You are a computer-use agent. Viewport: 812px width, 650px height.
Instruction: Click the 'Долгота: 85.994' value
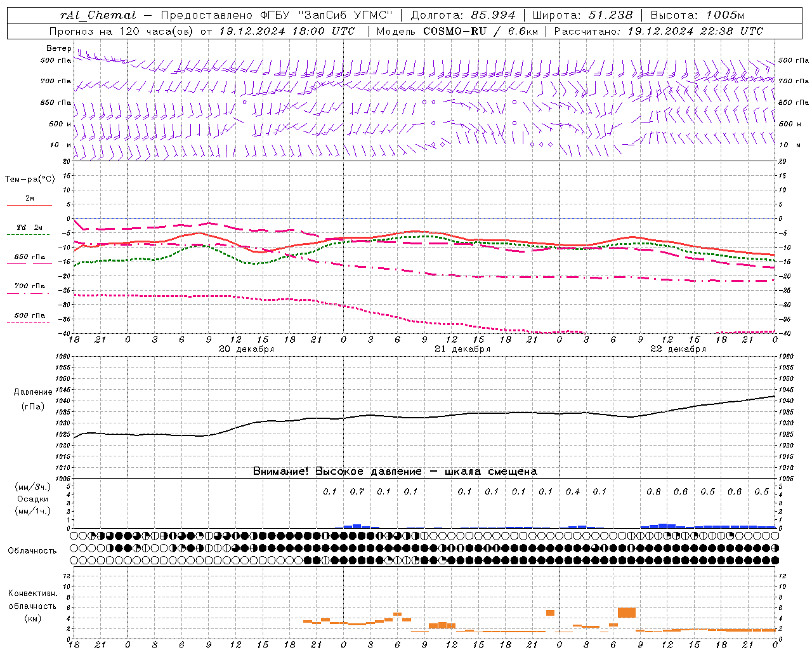[463, 15]
